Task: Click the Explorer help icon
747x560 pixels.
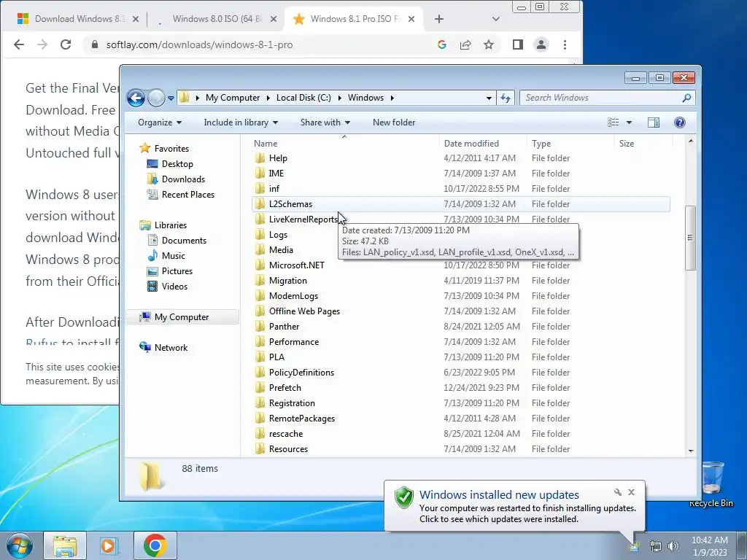Action: 680,122
